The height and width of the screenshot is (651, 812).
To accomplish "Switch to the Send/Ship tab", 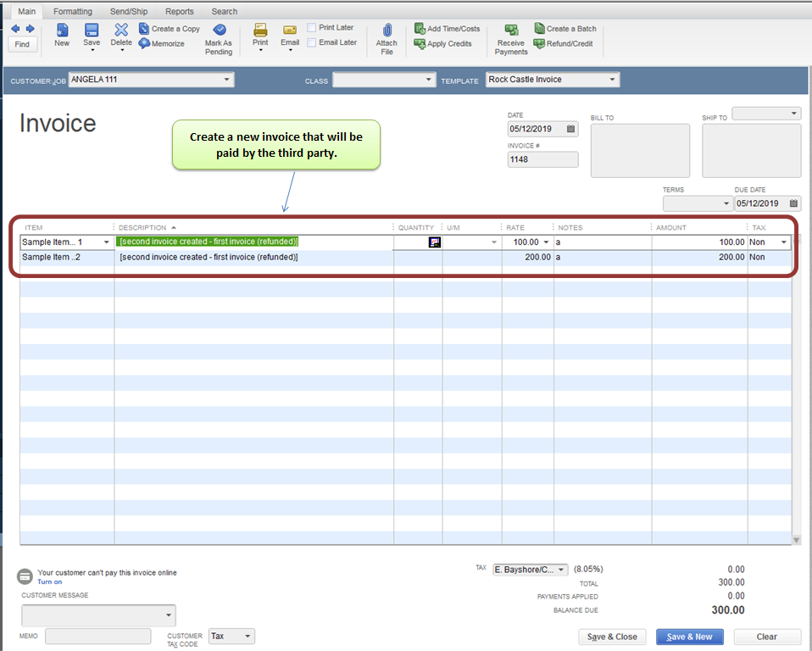I will coord(129,11).
